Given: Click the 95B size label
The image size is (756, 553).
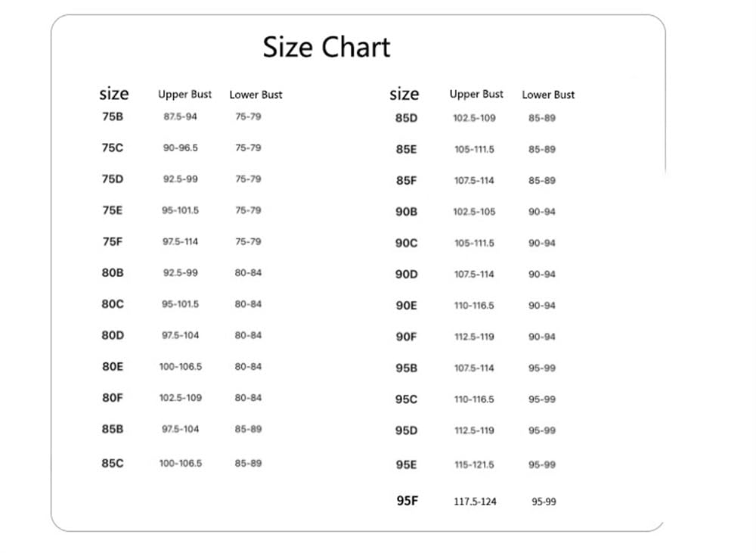Looking at the screenshot, I should [x=407, y=368].
